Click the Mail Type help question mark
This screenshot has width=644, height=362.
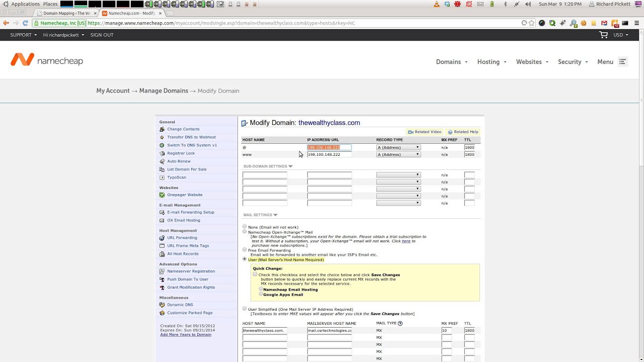pos(400,323)
